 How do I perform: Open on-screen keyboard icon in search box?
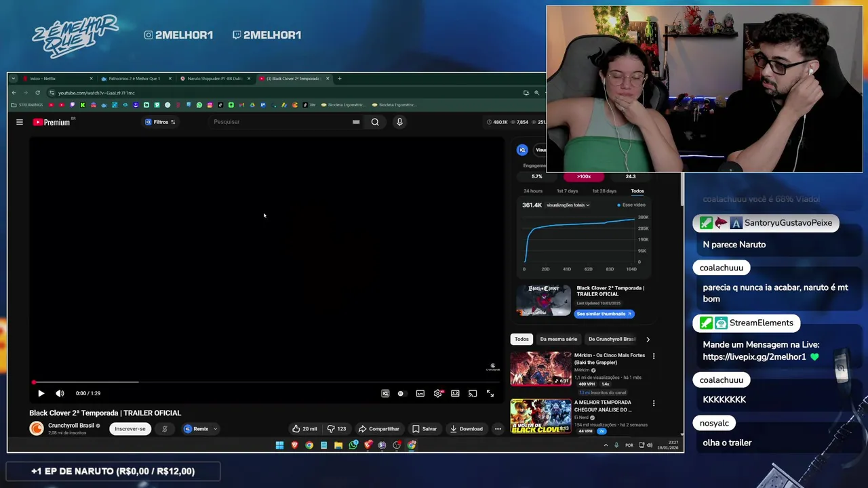356,122
